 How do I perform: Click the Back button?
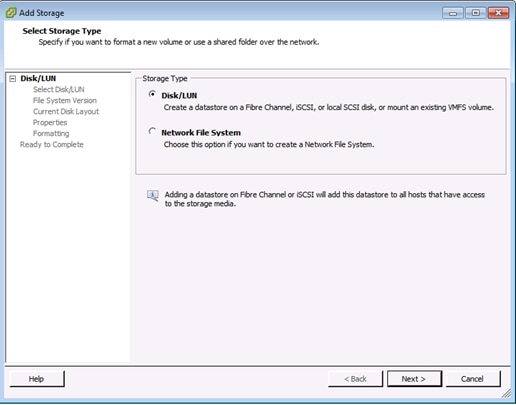coord(355,379)
